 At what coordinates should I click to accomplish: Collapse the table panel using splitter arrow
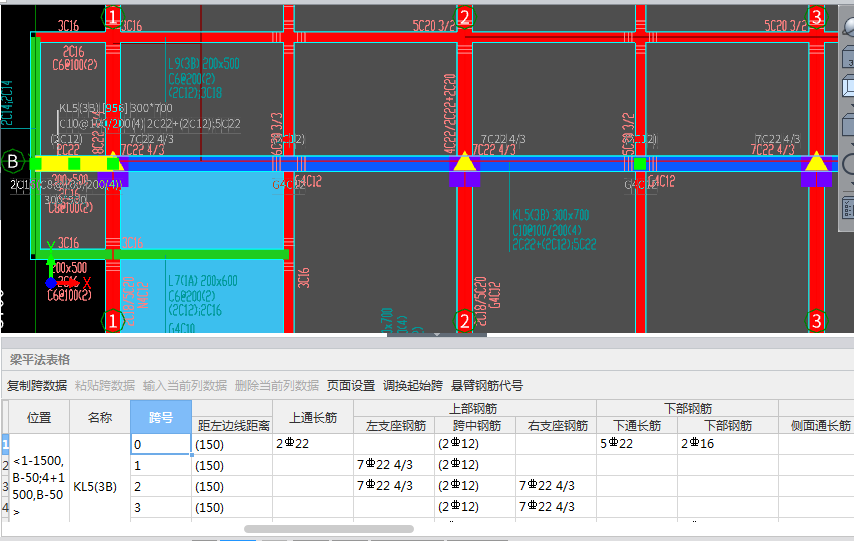(x=437, y=335)
